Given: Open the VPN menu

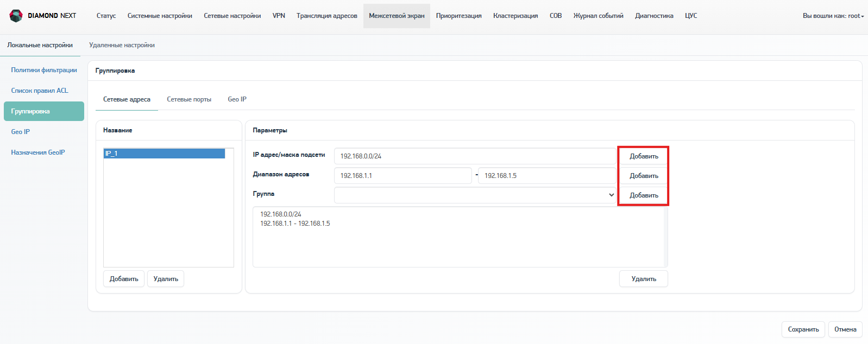Looking at the screenshot, I should pyautogui.click(x=279, y=16).
